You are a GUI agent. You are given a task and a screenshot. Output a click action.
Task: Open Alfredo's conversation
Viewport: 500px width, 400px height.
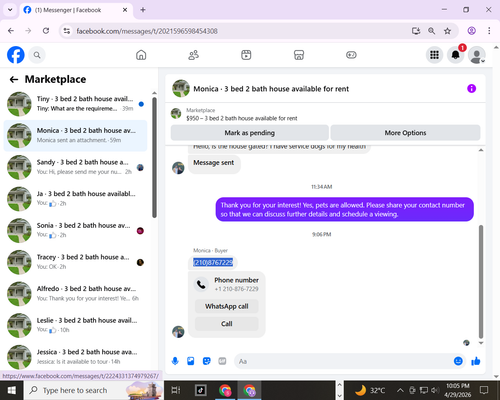pos(75,294)
